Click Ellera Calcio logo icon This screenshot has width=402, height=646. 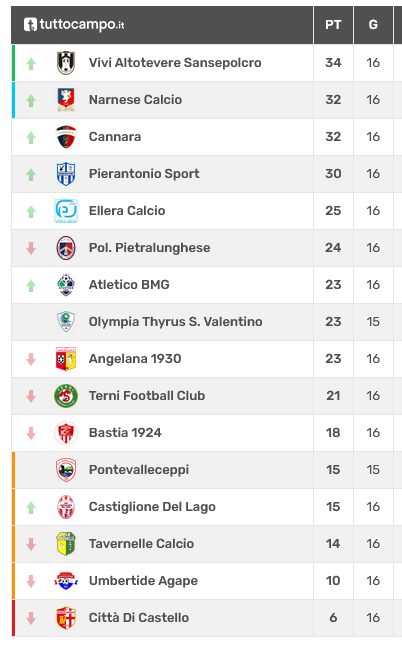66,211
